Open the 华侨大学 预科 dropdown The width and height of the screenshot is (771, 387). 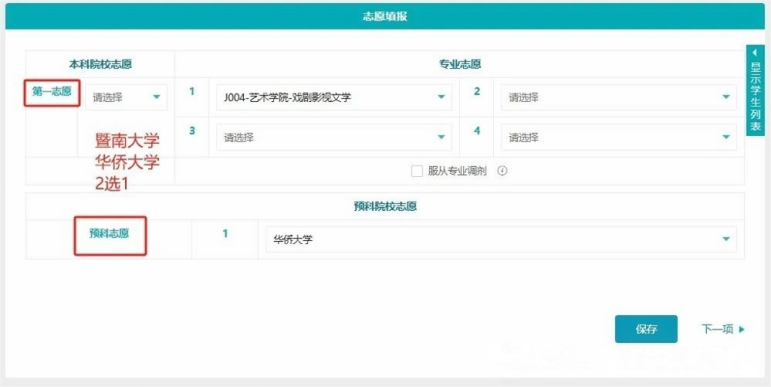point(501,239)
